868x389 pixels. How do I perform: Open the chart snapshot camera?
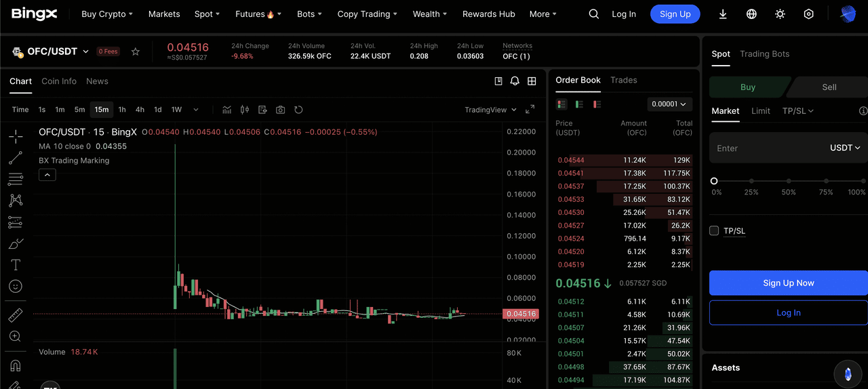(280, 110)
